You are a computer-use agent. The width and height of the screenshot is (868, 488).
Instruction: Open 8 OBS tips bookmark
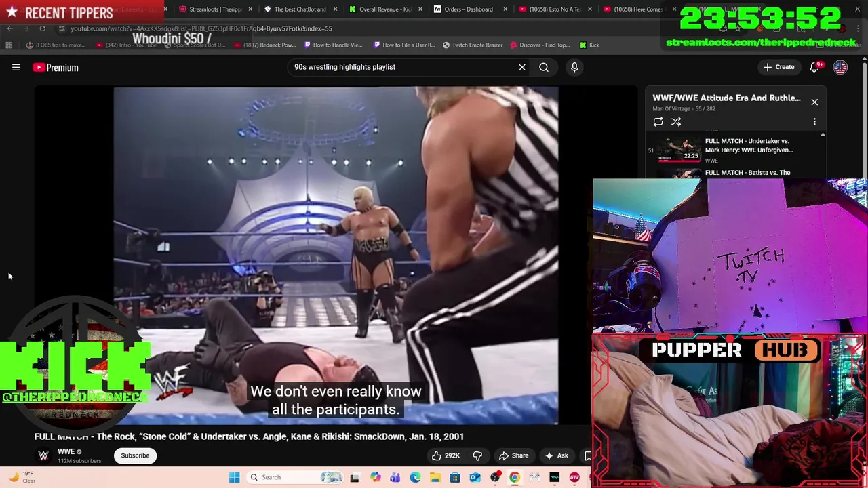(x=56, y=45)
